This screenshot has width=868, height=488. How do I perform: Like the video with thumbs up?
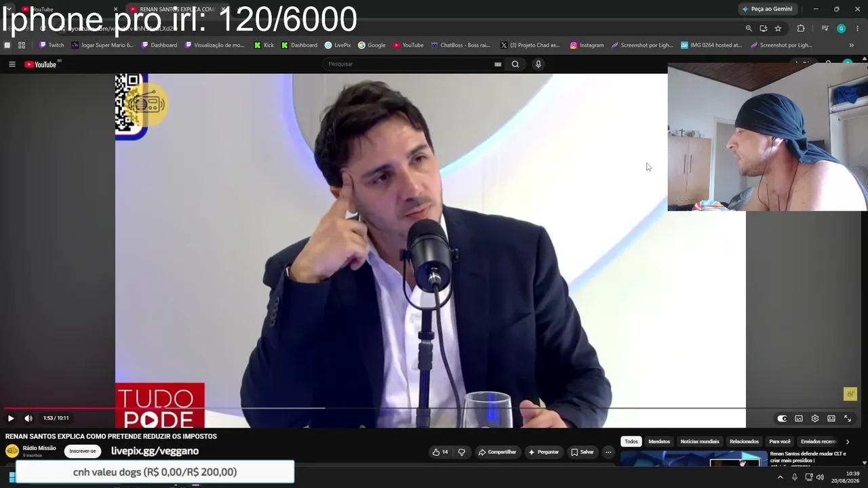coord(440,452)
